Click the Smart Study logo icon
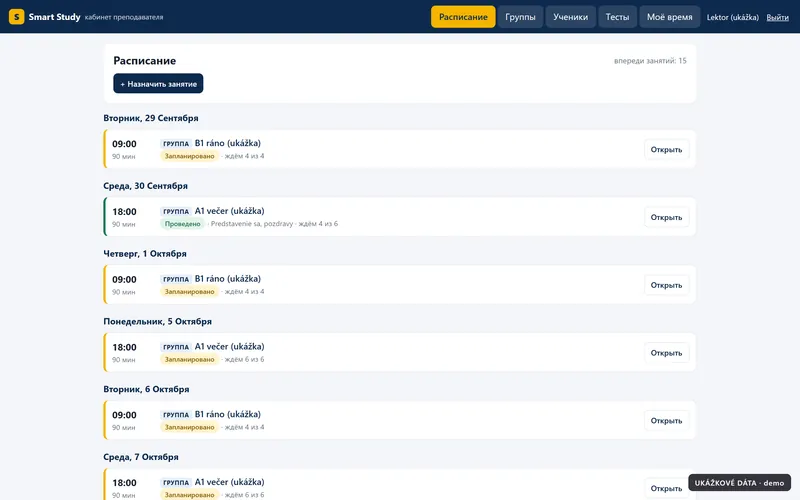Screen dimensions: 800x500 [16, 17]
